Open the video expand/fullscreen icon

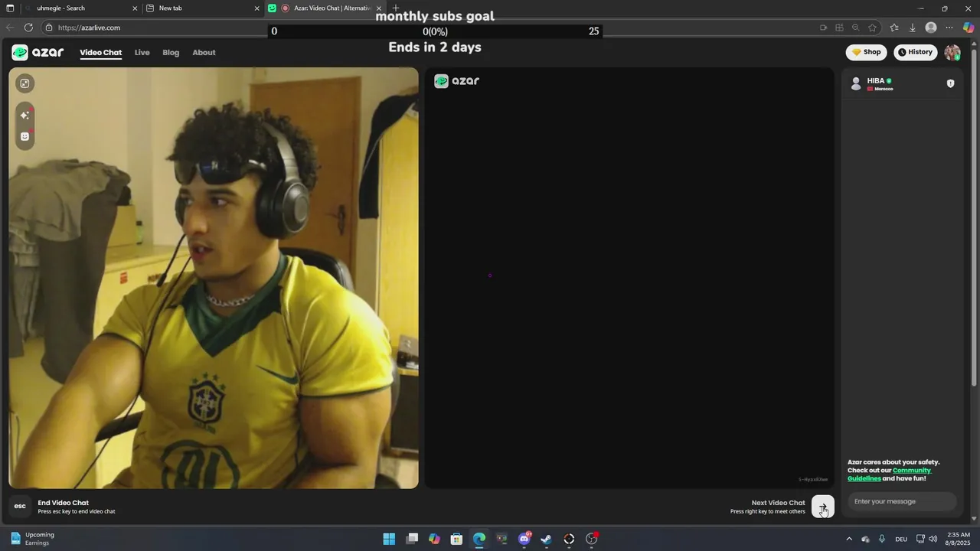pyautogui.click(x=24, y=83)
